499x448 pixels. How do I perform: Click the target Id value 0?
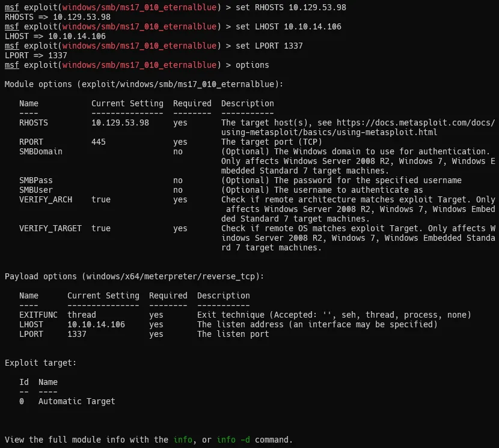21,401
